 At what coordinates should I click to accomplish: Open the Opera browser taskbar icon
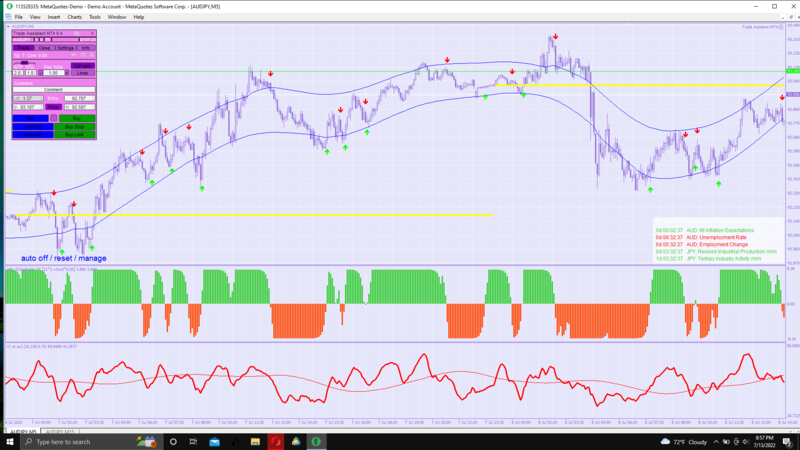[276, 441]
